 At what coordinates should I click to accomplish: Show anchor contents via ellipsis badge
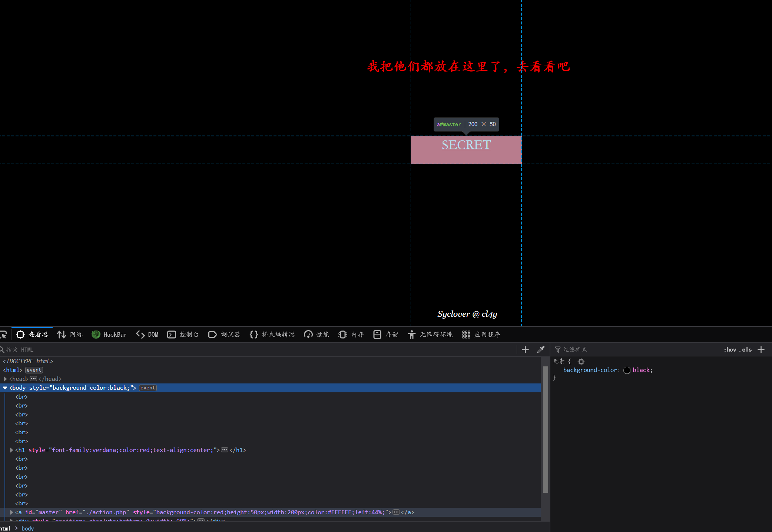[396, 512]
